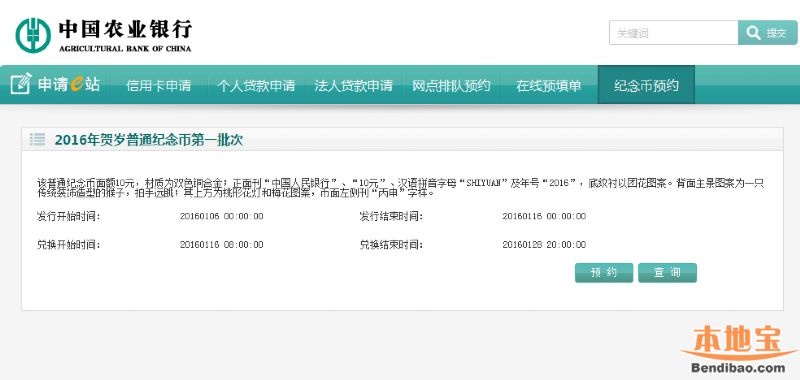The image size is (800, 380).
Task: Click the 2016年贺岁普通纪念币第一批次 heading
Action: tap(149, 140)
